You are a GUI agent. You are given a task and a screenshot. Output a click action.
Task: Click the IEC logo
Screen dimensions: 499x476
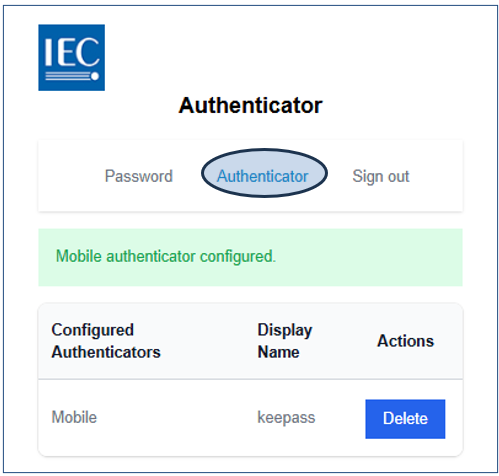tap(72, 57)
